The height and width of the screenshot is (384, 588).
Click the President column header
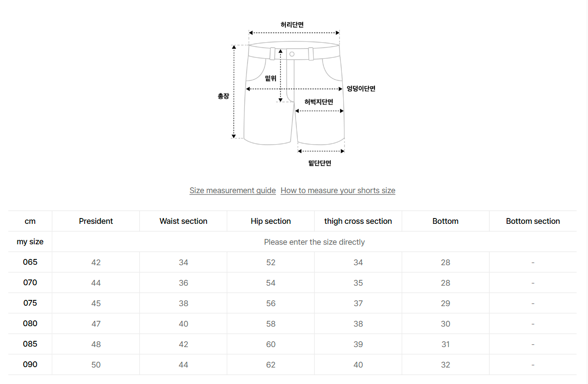[x=96, y=221]
